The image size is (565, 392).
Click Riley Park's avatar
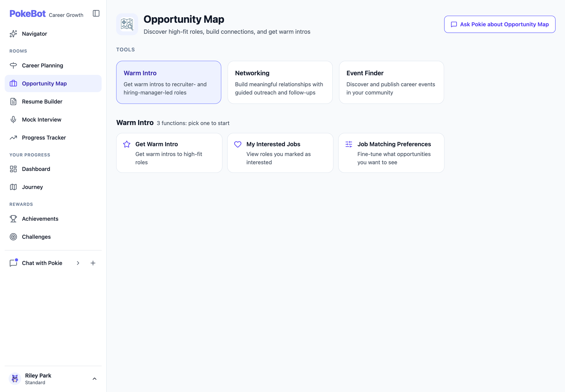point(15,378)
